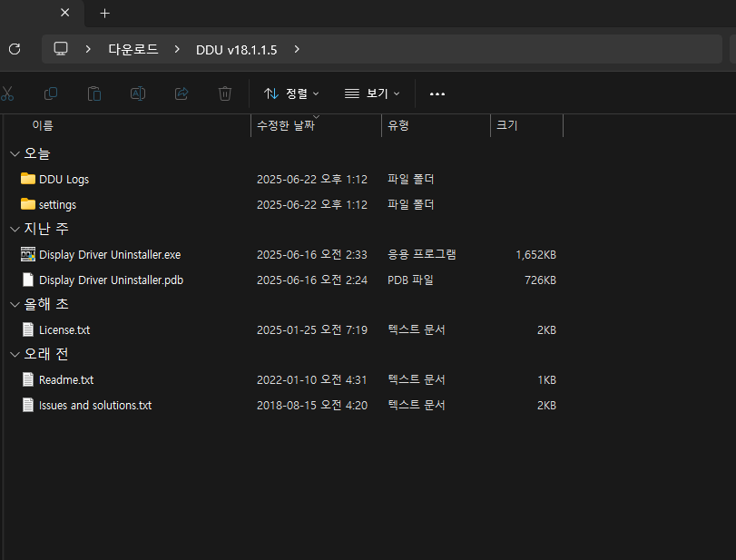The width and height of the screenshot is (736, 560).
Task: Select Readme.txt file icon
Action: [28, 379]
